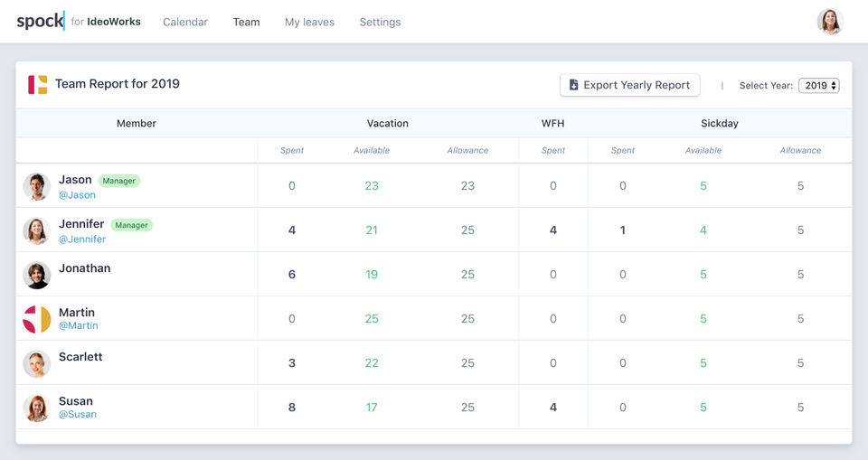Follow the @Susan handle link
The height and width of the screenshot is (460, 868).
(x=78, y=414)
